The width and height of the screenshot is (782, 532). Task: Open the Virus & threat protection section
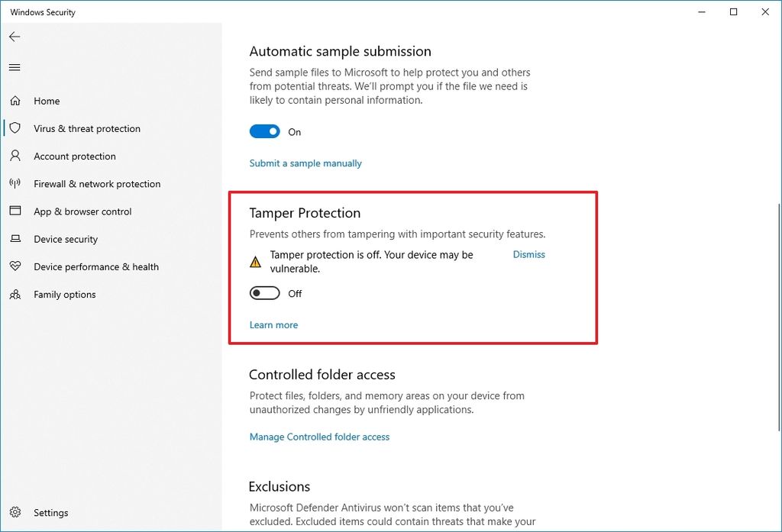(86, 128)
